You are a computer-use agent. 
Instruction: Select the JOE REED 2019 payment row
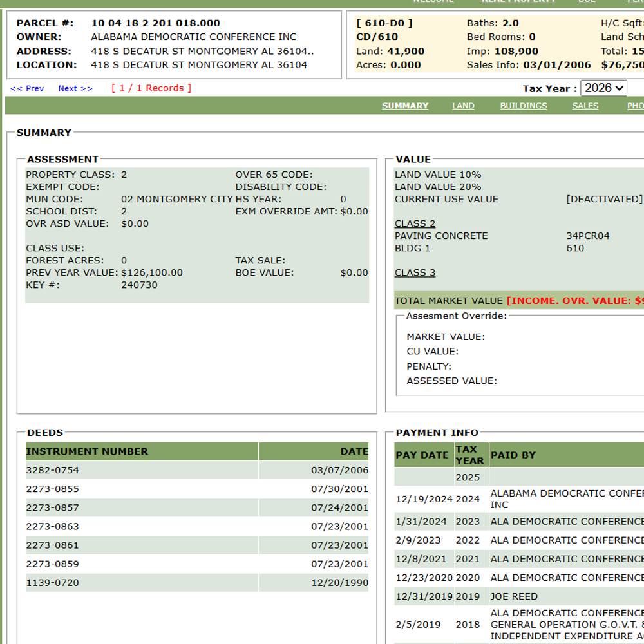click(519, 596)
